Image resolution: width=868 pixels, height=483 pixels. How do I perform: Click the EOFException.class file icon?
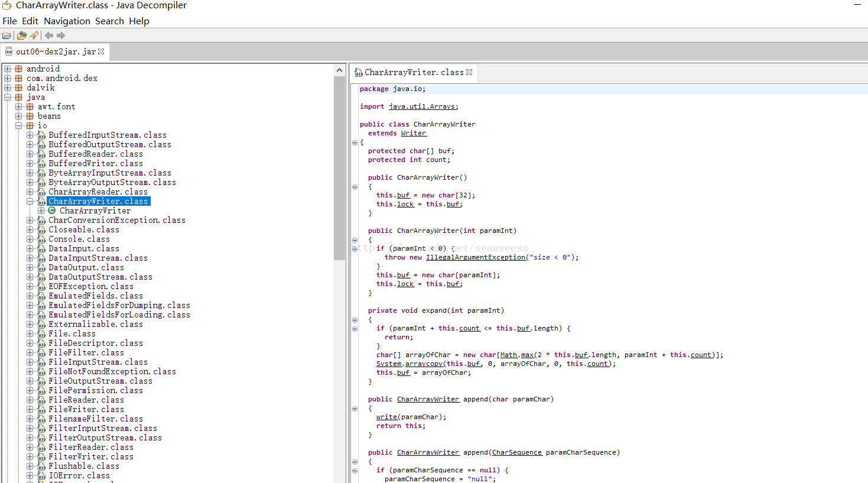tap(41, 286)
